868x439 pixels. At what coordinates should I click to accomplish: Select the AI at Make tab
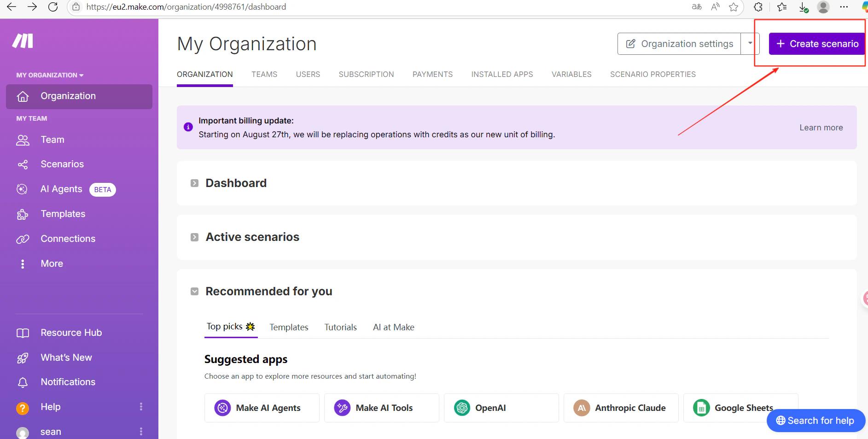(x=393, y=327)
